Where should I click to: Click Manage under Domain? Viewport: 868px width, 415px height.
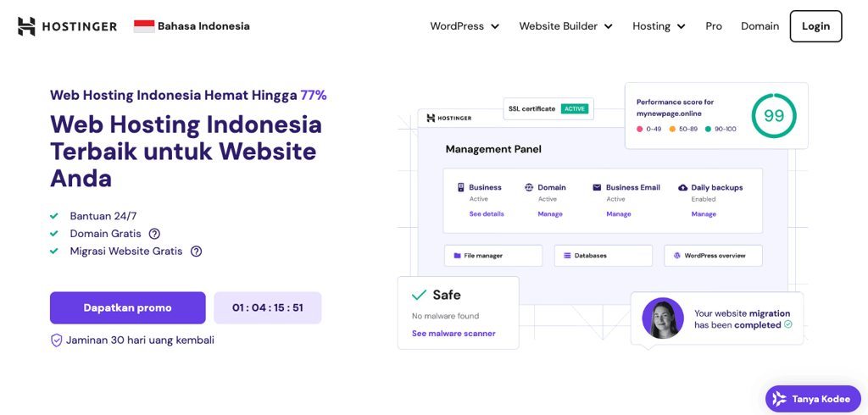pyautogui.click(x=550, y=214)
